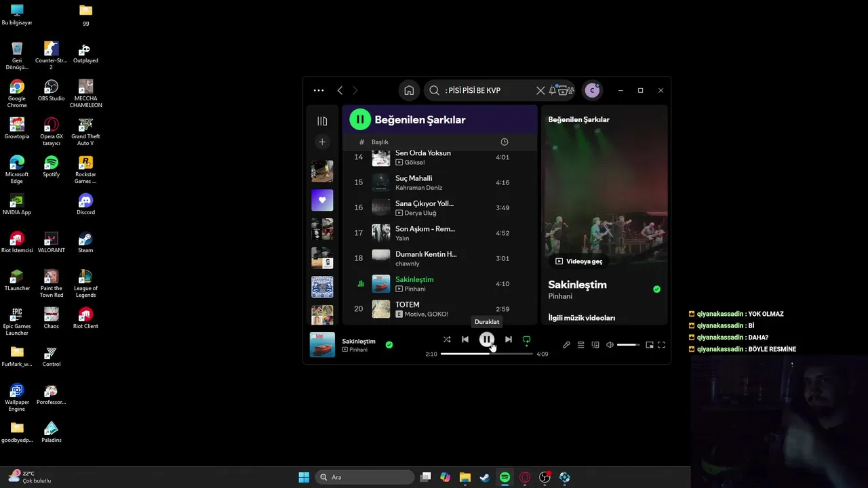Adjust the volume slider

pyautogui.click(x=628, y=345)
